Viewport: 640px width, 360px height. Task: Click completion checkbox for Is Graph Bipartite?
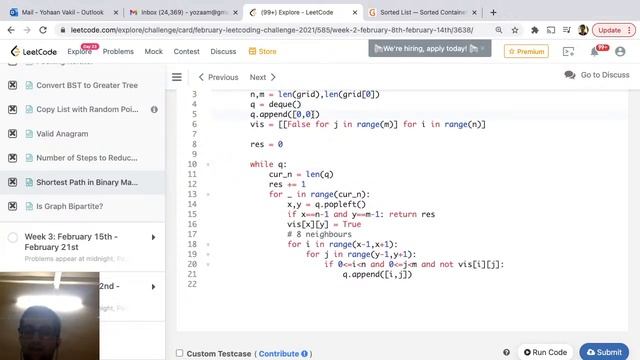(13, 206)
